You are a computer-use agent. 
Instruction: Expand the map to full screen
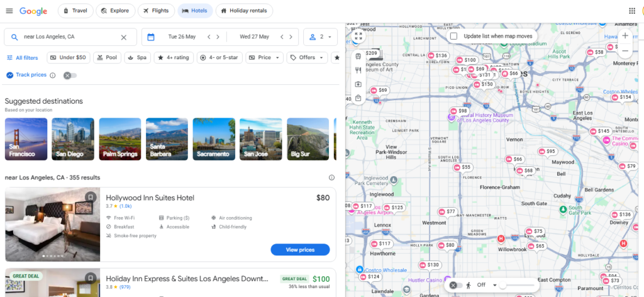click(358, 36)
